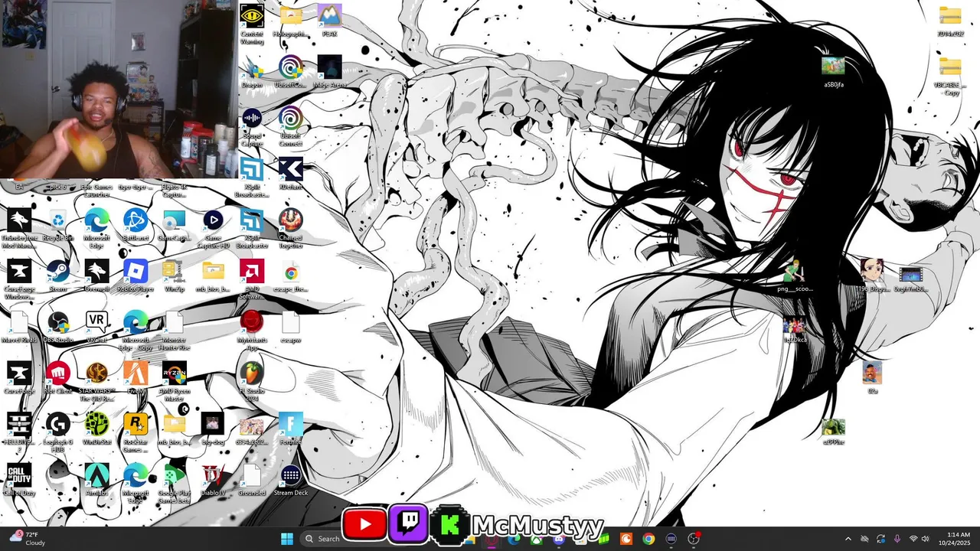Image resolution: width=980 pixels, height=551 pixels.
Task: Open the Steam desktop shortcut
Action: [58, 276]
